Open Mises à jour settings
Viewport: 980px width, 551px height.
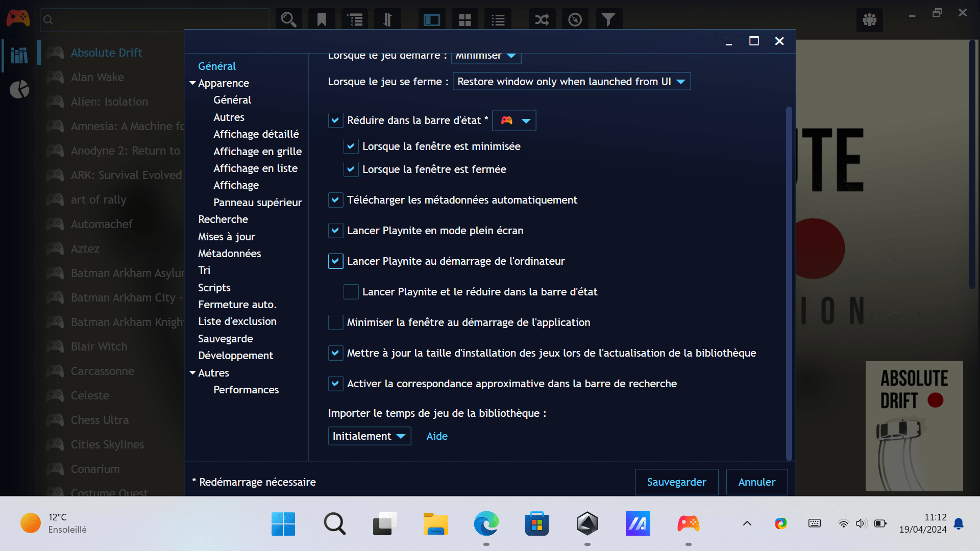click(x=227, y=237)
